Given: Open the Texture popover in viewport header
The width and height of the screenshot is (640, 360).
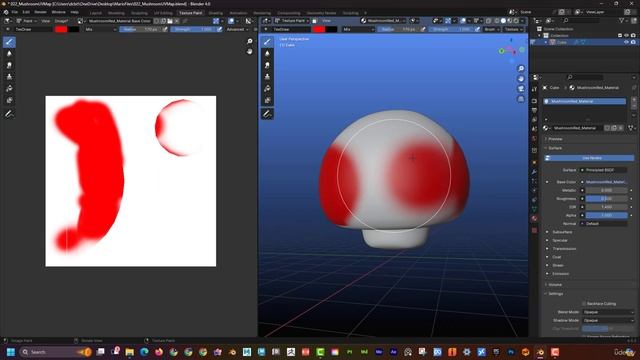Looking at the screenshot, I should [513, 29].
